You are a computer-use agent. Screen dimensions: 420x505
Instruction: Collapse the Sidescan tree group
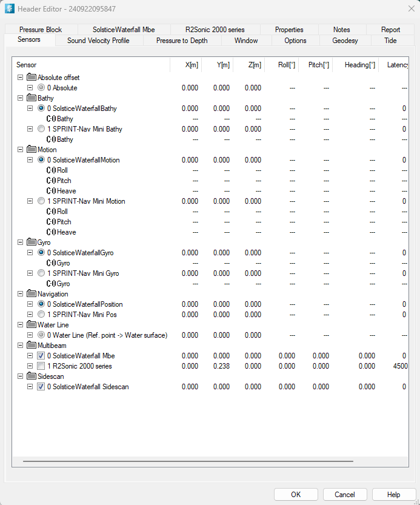tap(20, 376)
